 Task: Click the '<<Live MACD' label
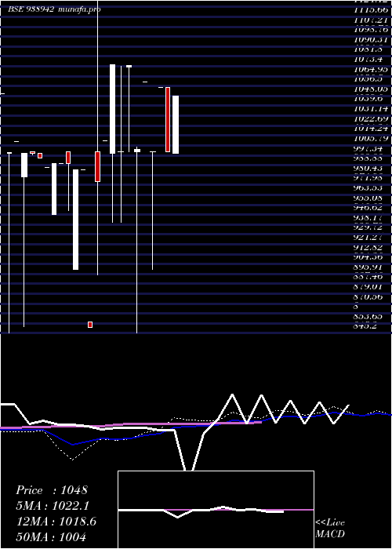pos(330,529)
